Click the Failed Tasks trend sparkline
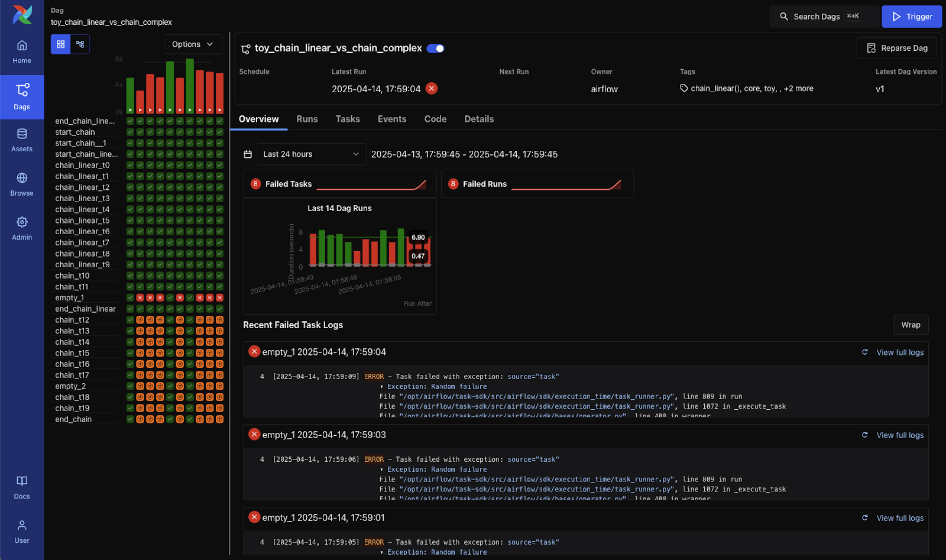 coord(371,184)
